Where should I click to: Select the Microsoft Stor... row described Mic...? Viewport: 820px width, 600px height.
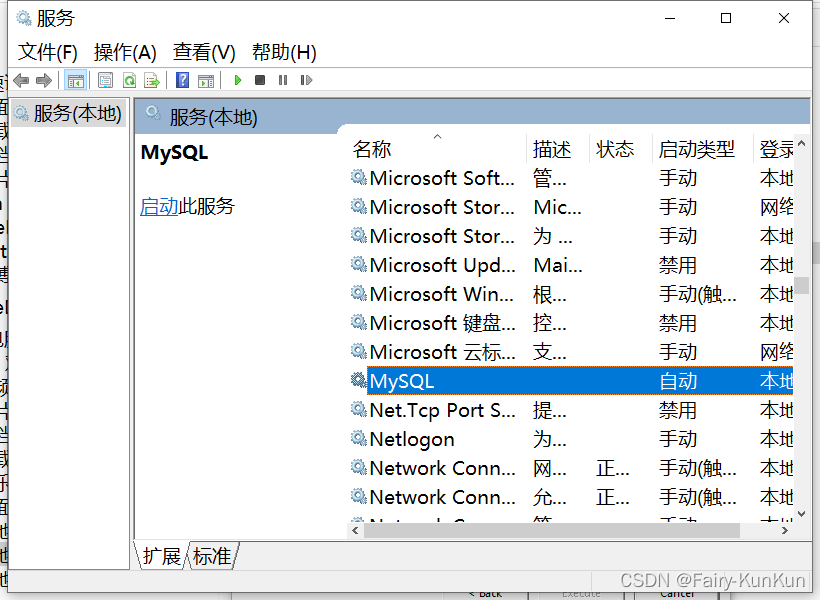point(571,208)
